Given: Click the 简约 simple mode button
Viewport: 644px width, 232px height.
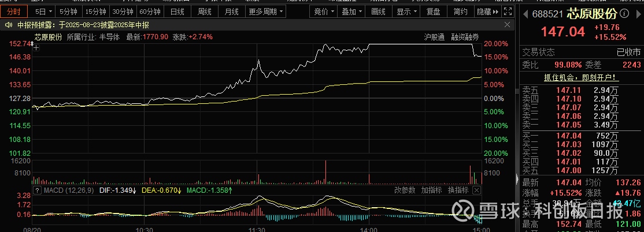Looking at the screenshot, I should tap(460, 12).
